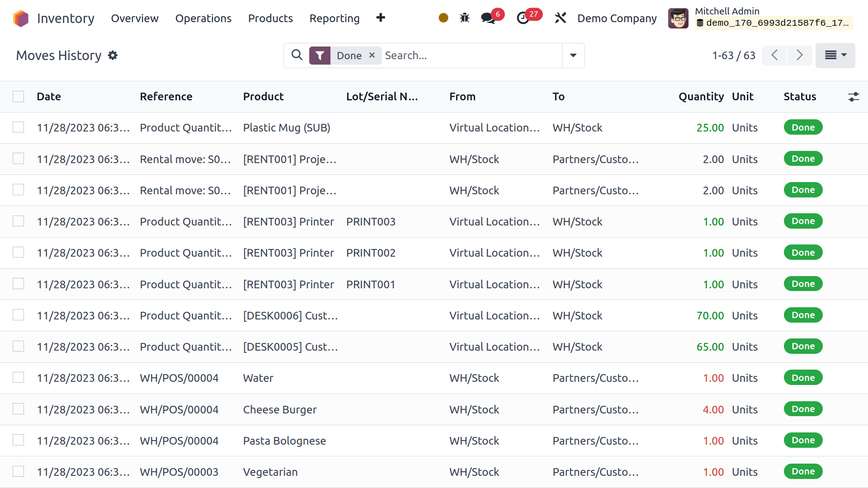Open the debug bug icon menu
The width and height of the screenshot is (868, 488).
click(x=464, y=18)
